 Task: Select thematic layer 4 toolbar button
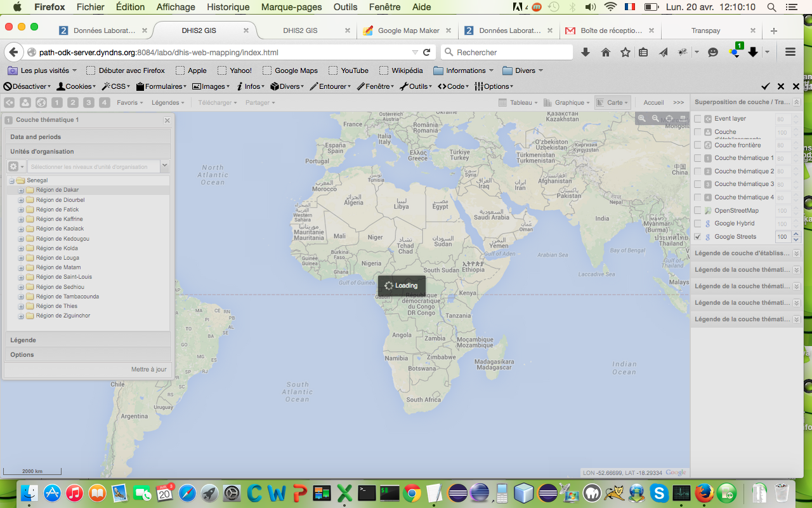[x=105, y=103]
